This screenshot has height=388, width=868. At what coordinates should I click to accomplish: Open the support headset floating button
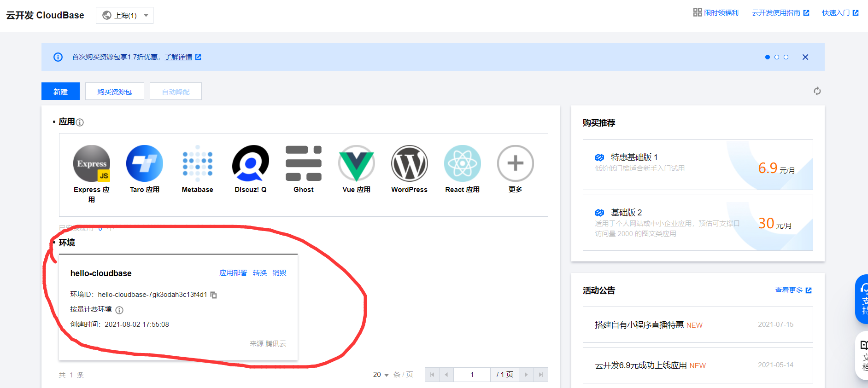pos(862,299)
